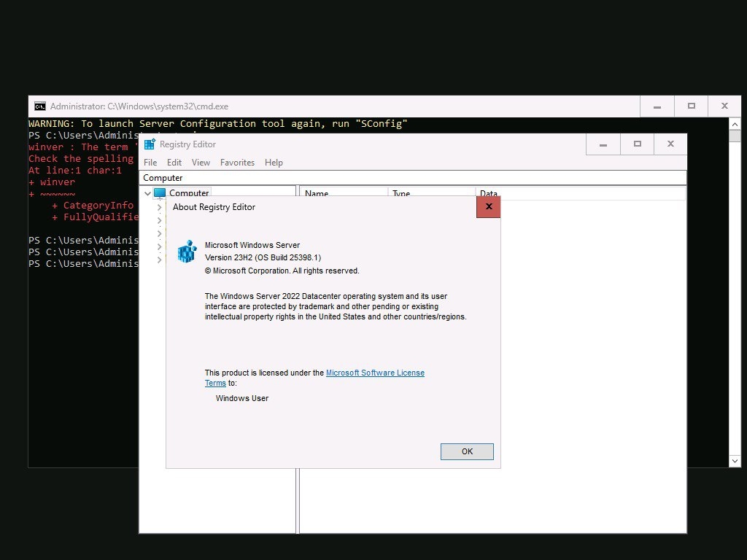Image resolution: width=747 pixels, height=560 pixels.
Task: Open Microsoft Software License link
Action: coord(375,373)
